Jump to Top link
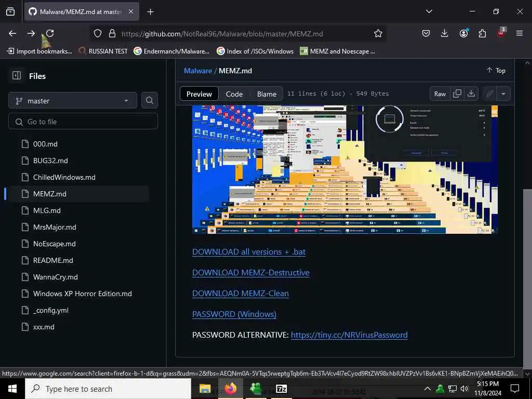The height and width of the screenshot is (399, 532). (496, 71)
